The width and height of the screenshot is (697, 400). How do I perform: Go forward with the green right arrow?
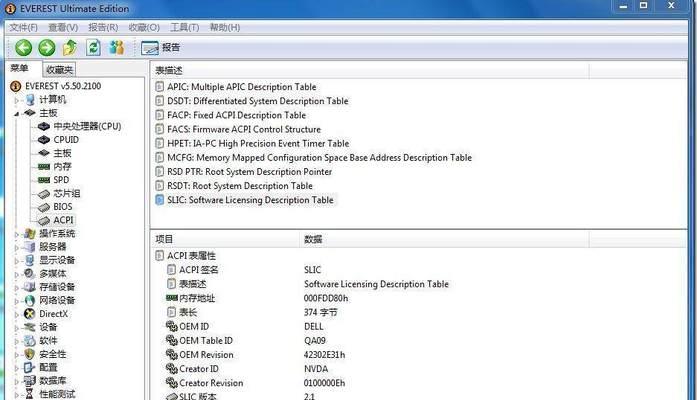click(47, 48)
